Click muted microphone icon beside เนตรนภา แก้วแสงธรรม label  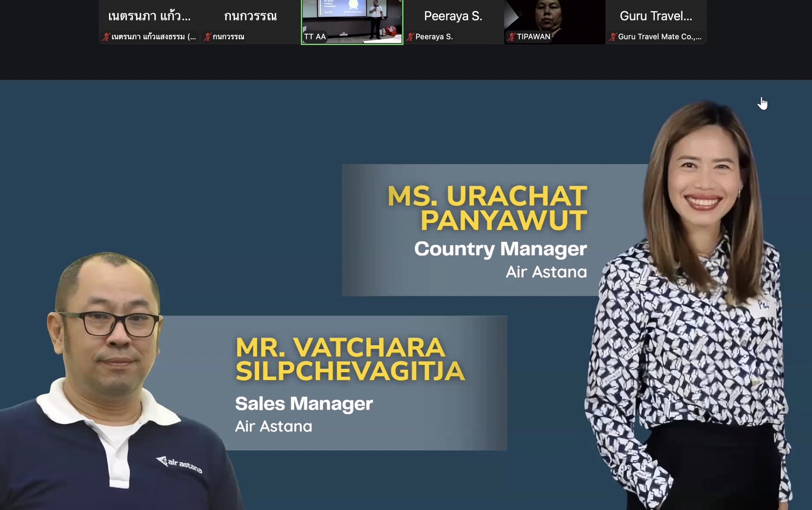[106, 37]
